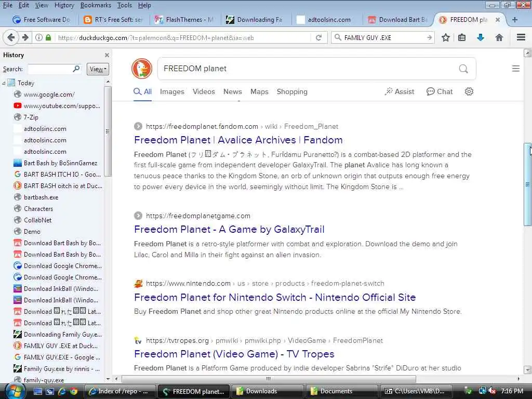Open the browser hamburger menu
532x399 pixels.
[x=521, y=37]
